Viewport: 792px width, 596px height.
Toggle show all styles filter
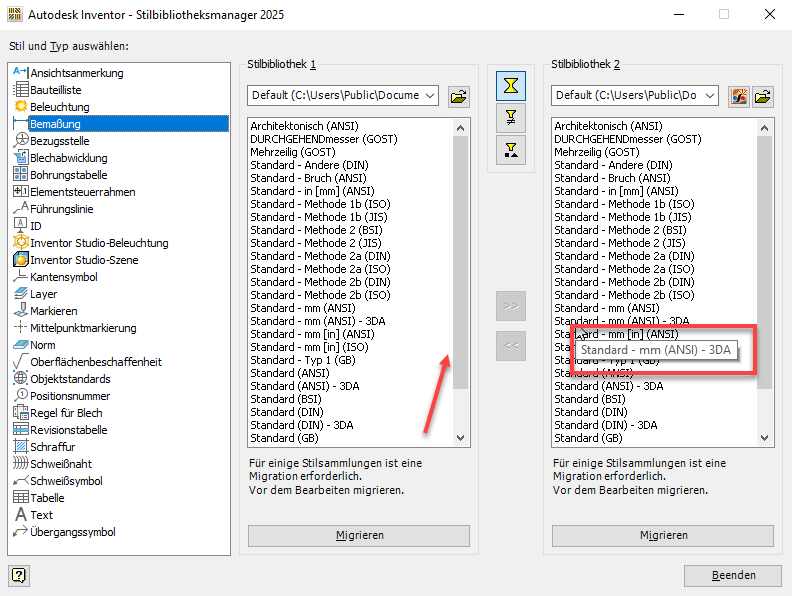click(511, 85)
